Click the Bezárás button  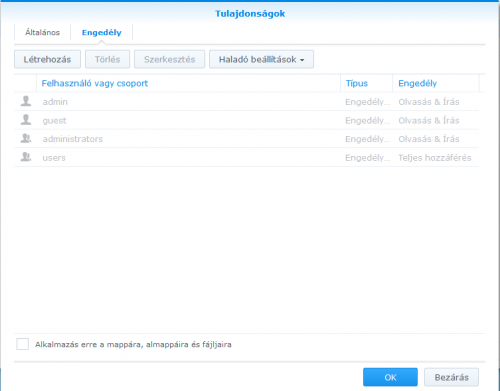pyautogui.click(x=451, y=377)
